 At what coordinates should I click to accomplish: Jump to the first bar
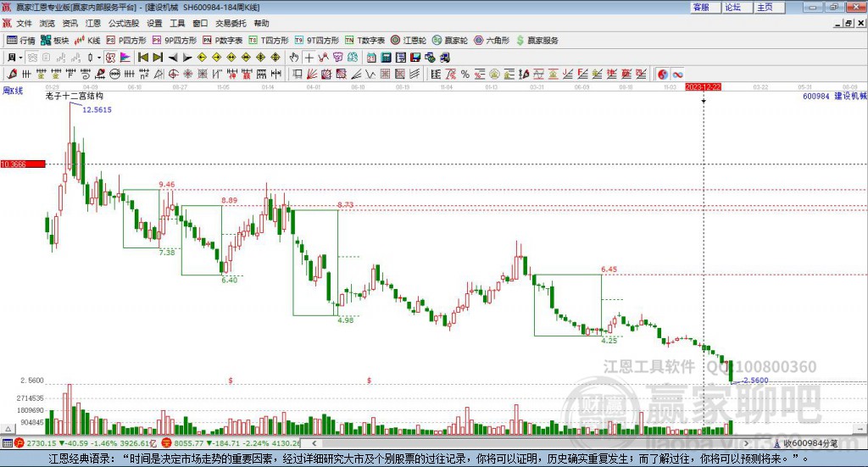click(143, 58)
